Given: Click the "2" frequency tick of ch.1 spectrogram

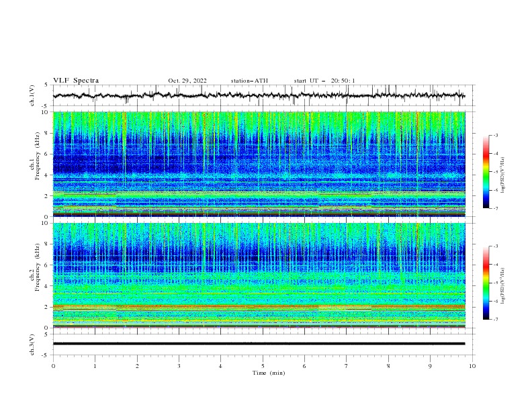Looking at the screenshot, I should pyautogui.click(x=47, y=195).
